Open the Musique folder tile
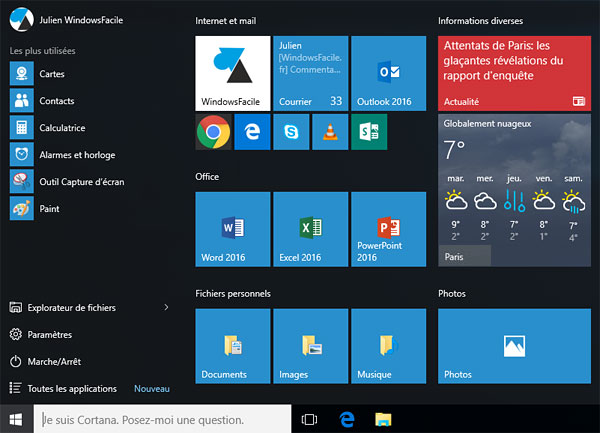Viewport: 600px width, 433px height. pyautogui.click(x=388, y=346)
